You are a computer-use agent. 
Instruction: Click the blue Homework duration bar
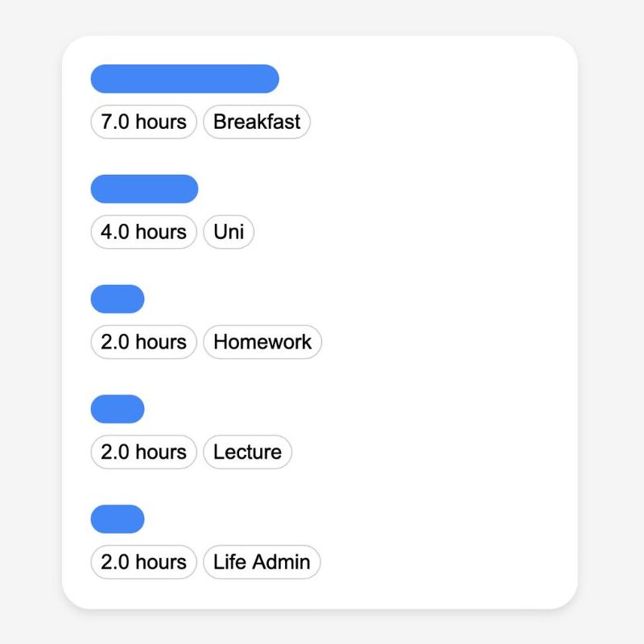point(118,299)
